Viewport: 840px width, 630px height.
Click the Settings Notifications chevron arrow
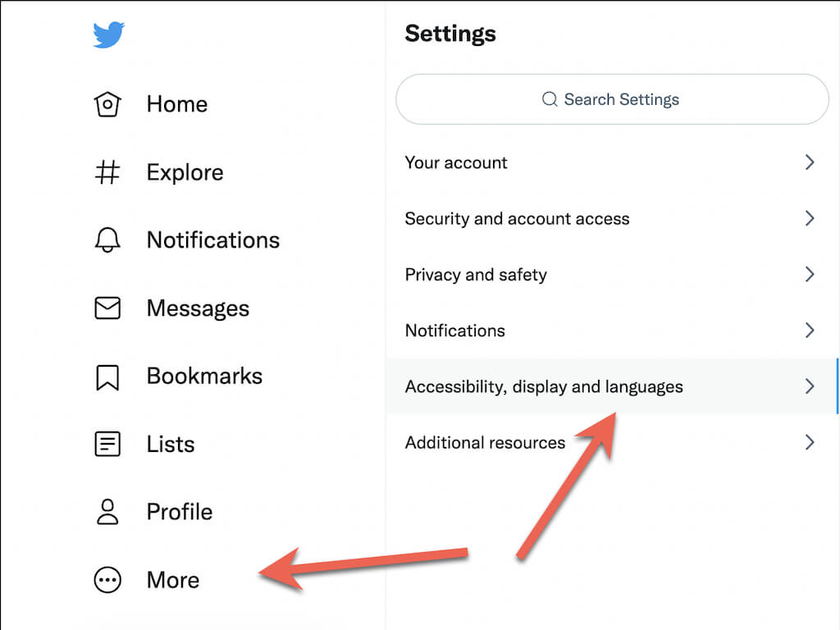click(810, 331)
